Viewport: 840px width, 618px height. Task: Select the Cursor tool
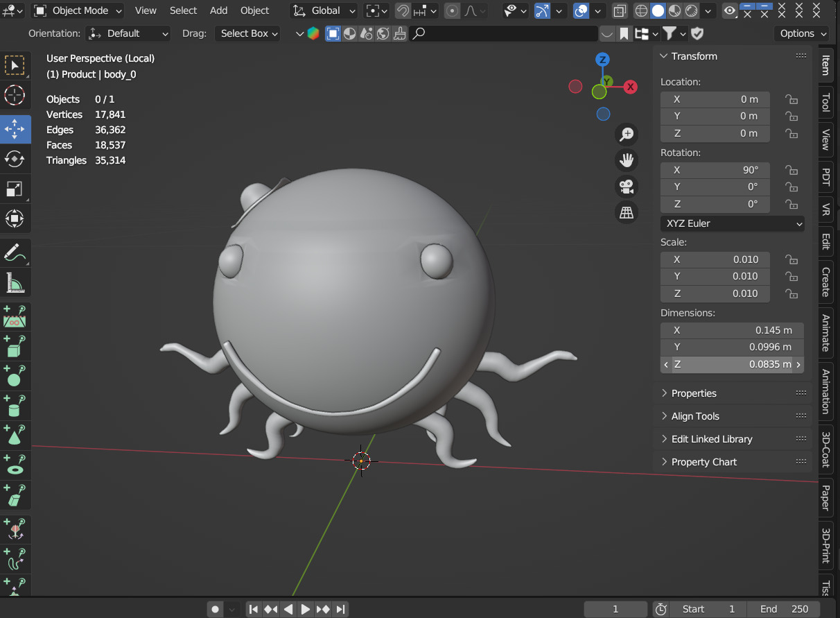[x=15, y=96]
